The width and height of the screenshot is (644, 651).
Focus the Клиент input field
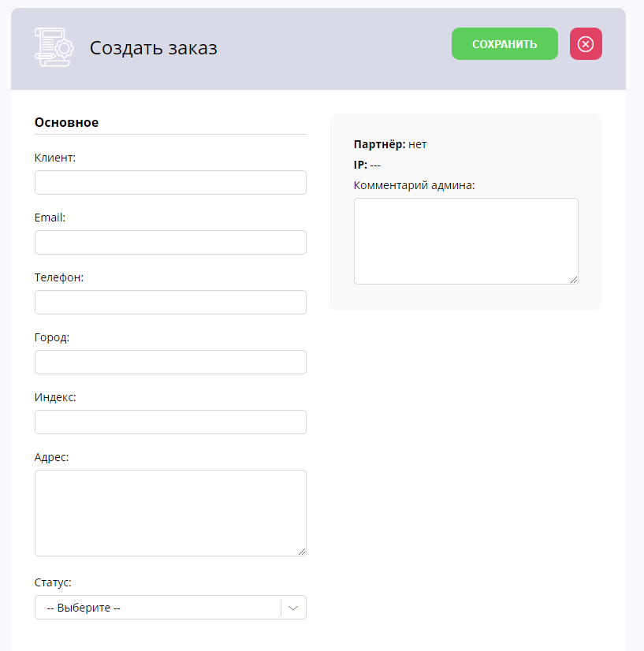coord(170,182)
